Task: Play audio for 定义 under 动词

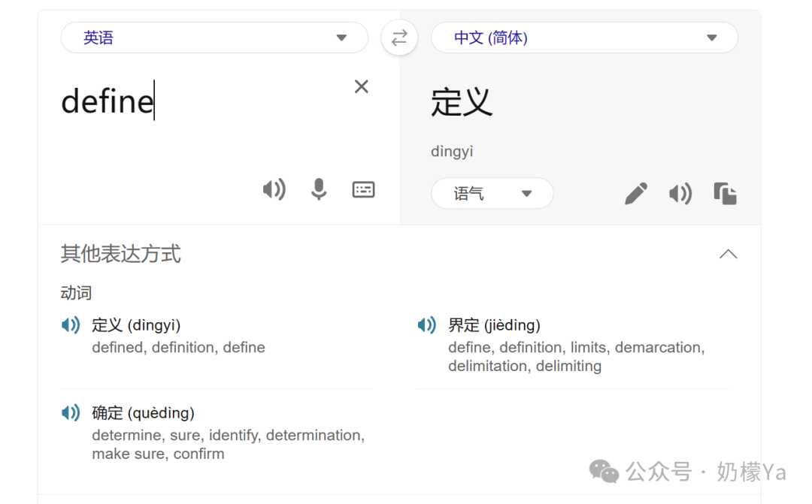Action: [70, 324]
